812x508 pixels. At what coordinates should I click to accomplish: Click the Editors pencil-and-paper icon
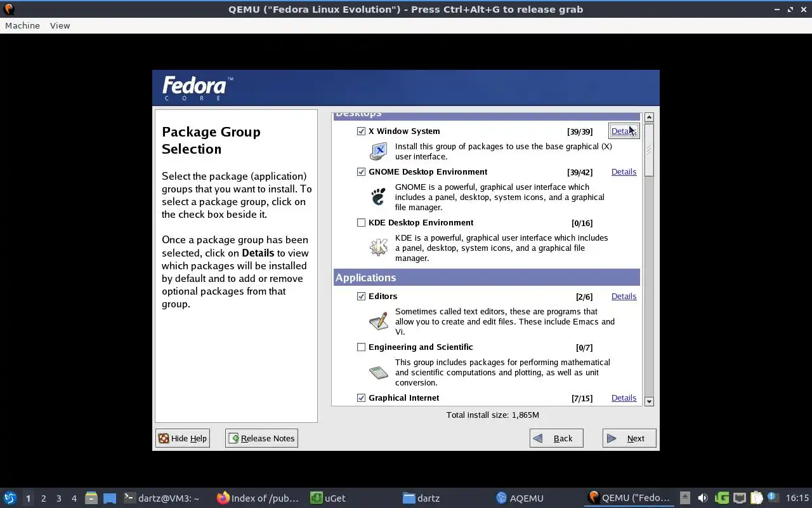pos(379,321)
